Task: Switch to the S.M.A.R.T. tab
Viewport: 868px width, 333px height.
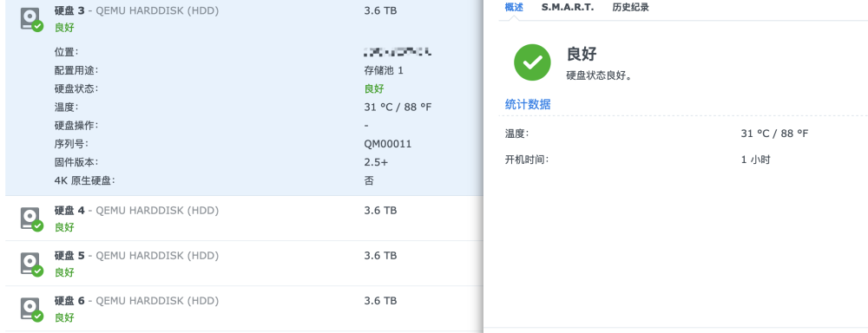Action: (x=568, y=7)
